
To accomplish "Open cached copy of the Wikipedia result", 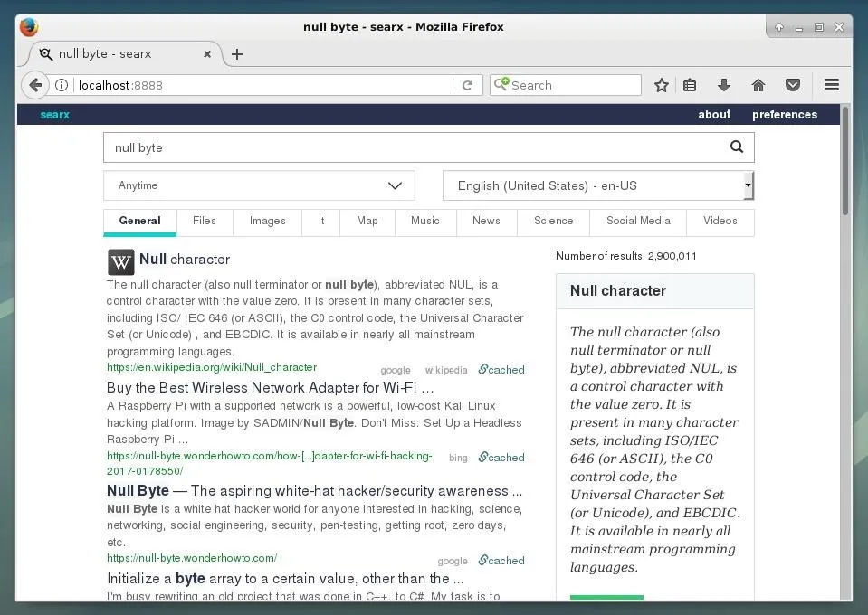I will coord(501,369).
